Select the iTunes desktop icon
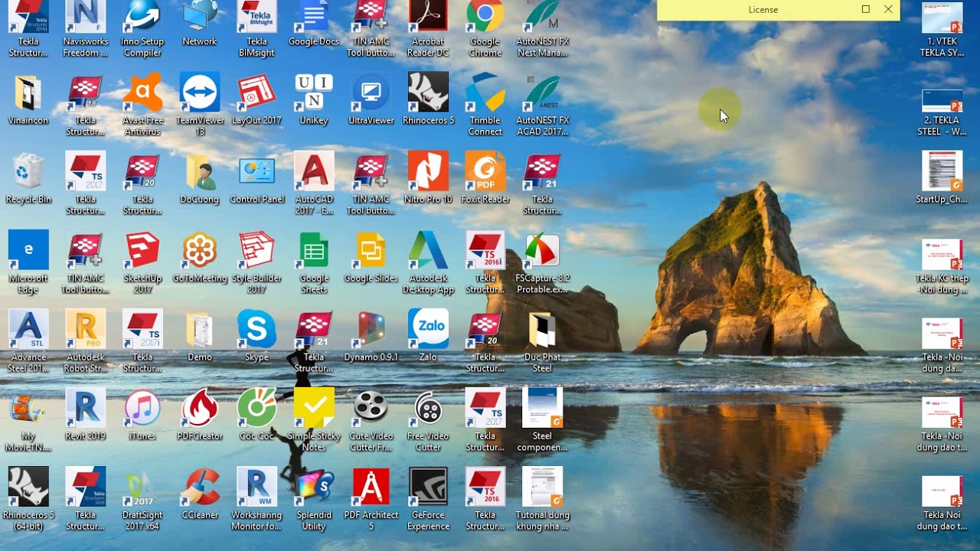This screenshot has height=551, width=980. coord(142,415)
